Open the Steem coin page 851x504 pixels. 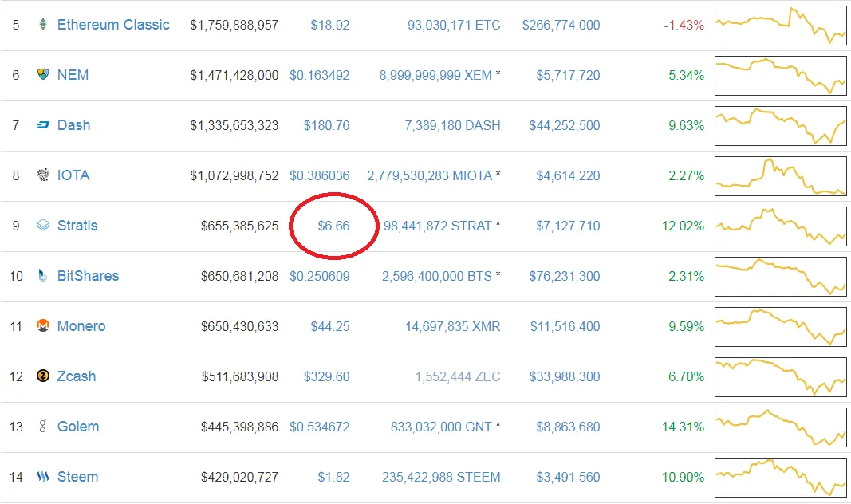click(77, 477)
